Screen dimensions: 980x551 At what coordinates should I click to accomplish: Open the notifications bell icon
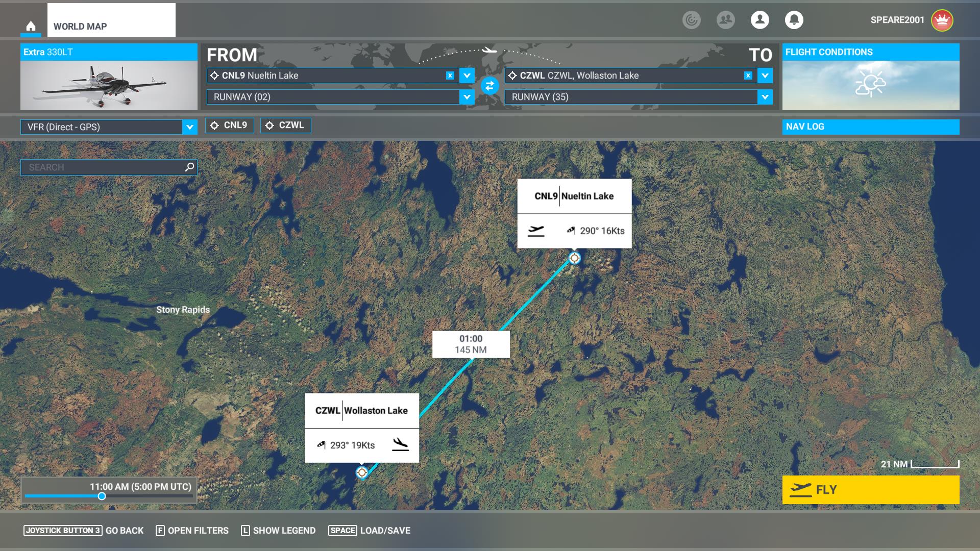tap(794, 20)
